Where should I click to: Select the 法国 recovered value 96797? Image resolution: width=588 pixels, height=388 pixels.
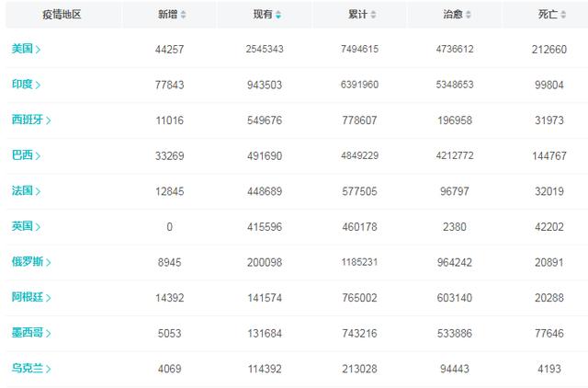[455, 191]
